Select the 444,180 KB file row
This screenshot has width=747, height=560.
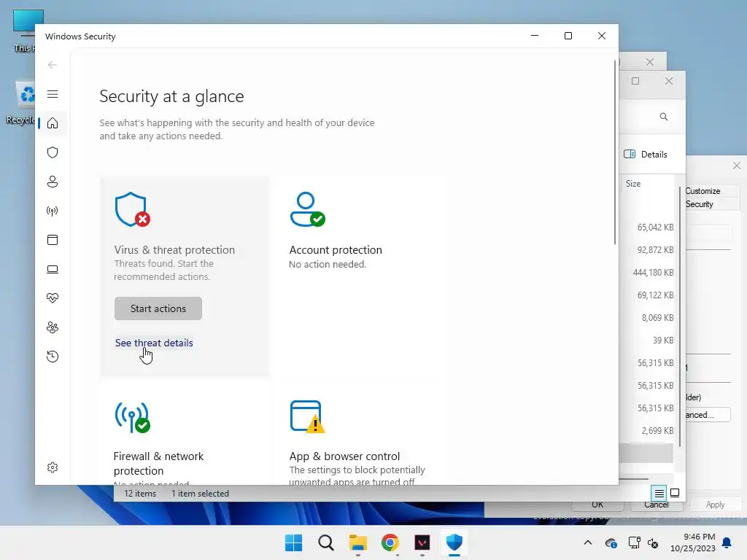click(653, 273)
